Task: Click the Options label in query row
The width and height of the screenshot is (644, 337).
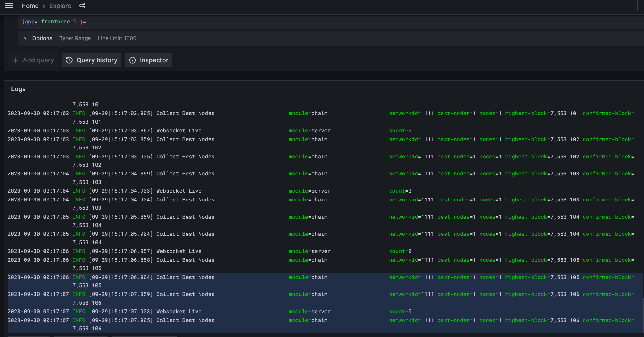Action: click(x=42, y=38)
